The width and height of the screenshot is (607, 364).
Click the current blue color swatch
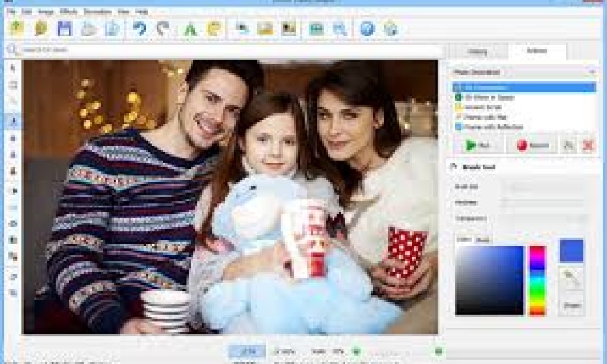click(571, 251)
